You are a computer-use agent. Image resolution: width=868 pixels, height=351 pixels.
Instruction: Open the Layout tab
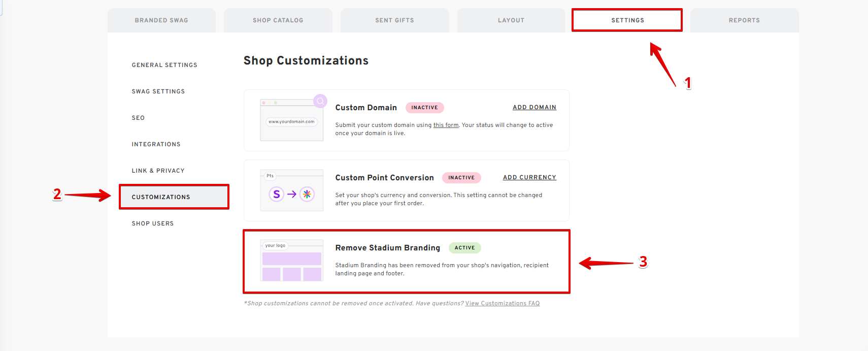click(511, 20)
